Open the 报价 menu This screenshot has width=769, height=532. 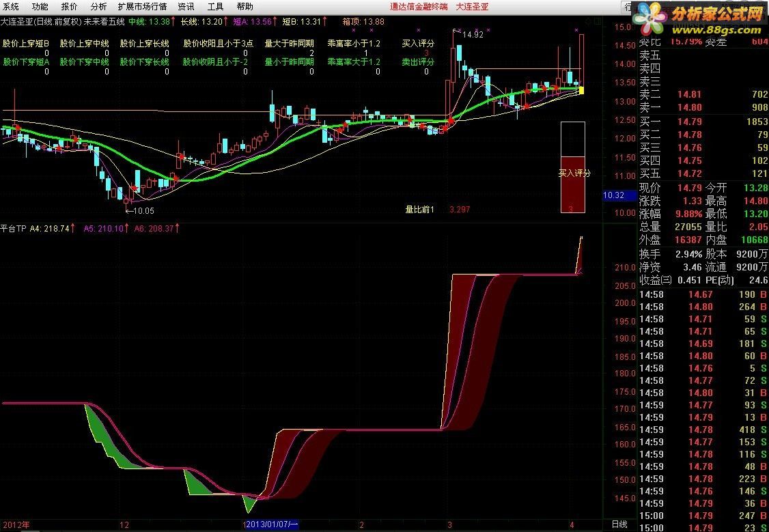[69, 6]
